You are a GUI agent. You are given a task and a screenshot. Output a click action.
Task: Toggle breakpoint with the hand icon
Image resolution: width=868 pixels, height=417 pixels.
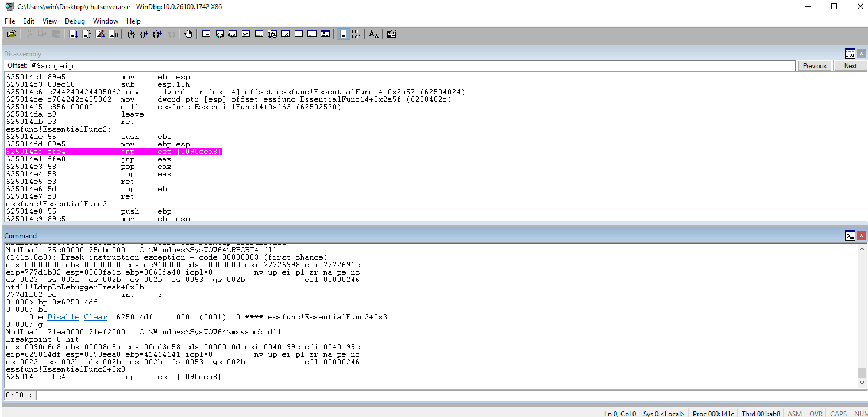coord(188,34)
